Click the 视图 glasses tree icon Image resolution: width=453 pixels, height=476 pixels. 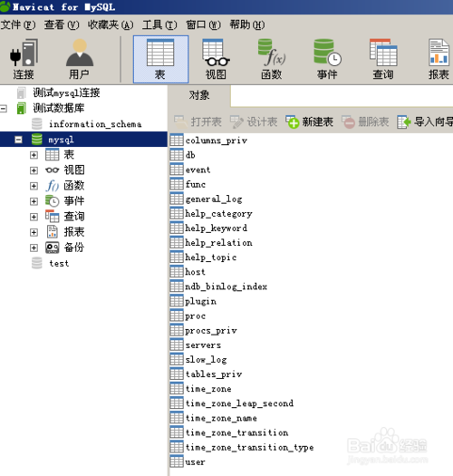coord(53,170)
